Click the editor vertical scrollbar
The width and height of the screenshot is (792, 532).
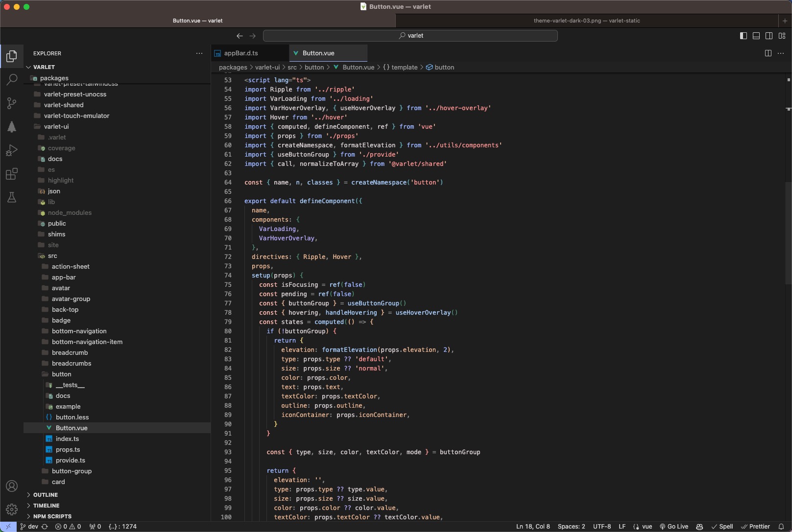point(788,233)
